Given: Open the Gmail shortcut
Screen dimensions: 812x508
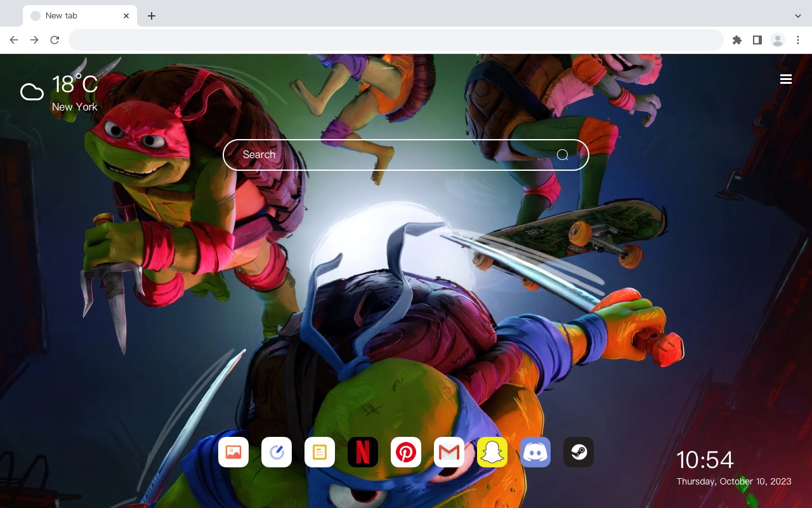Looking at the screenshot, I should pos(449,452).
